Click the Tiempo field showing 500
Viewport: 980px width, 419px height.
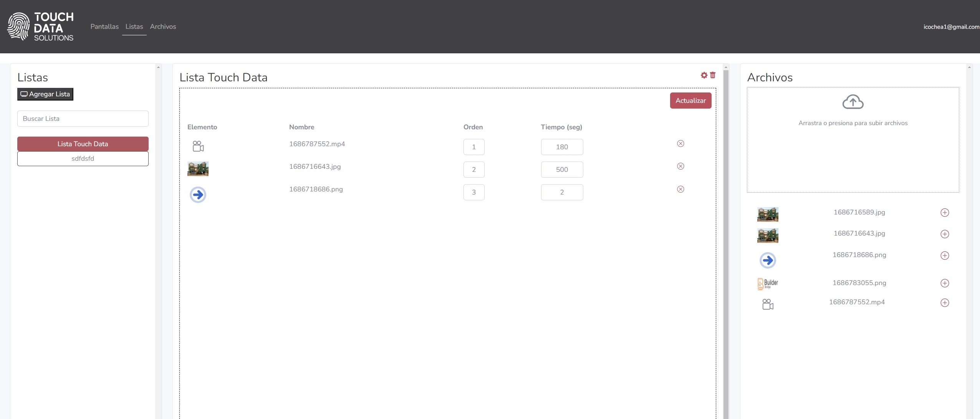tap(562, 170)
